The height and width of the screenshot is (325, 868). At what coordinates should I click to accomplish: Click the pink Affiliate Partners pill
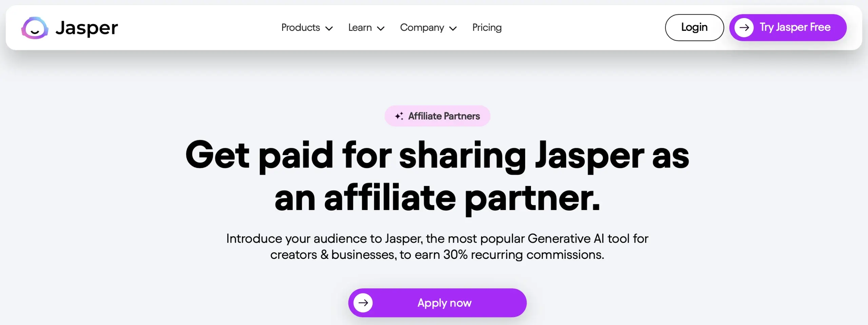coord(437,116)
